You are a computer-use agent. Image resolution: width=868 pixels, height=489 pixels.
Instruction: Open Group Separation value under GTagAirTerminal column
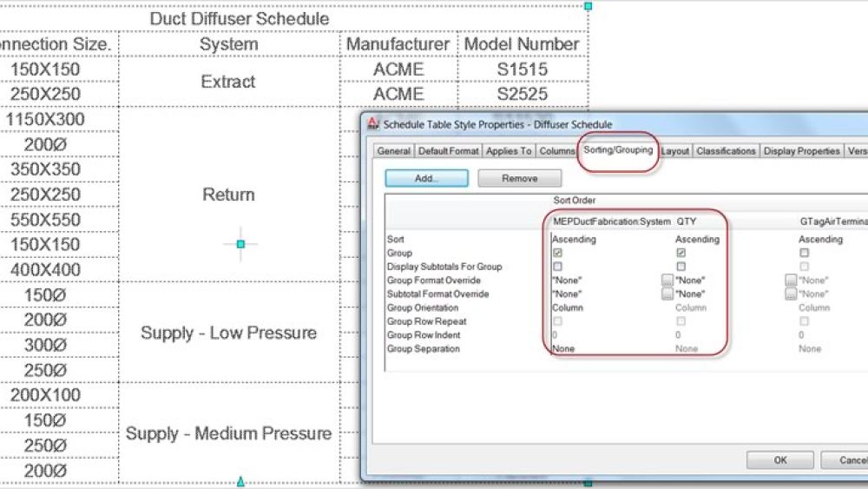point(810,348)
